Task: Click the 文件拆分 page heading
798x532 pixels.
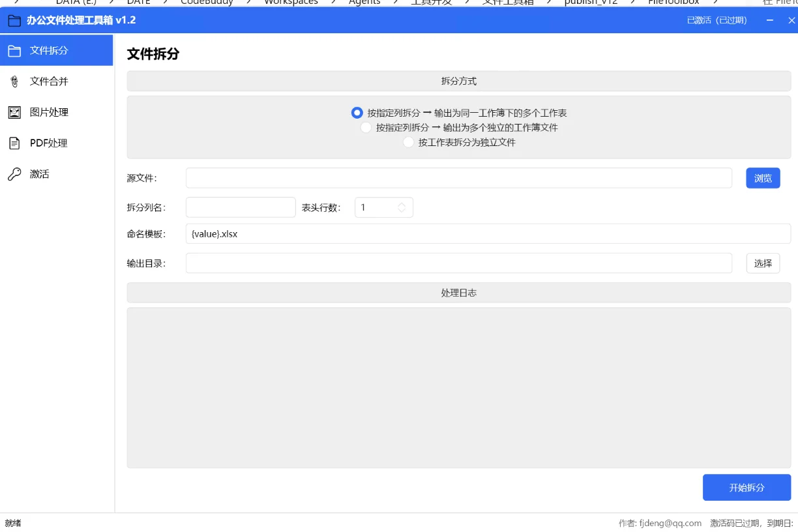Action: pos(153,54)
